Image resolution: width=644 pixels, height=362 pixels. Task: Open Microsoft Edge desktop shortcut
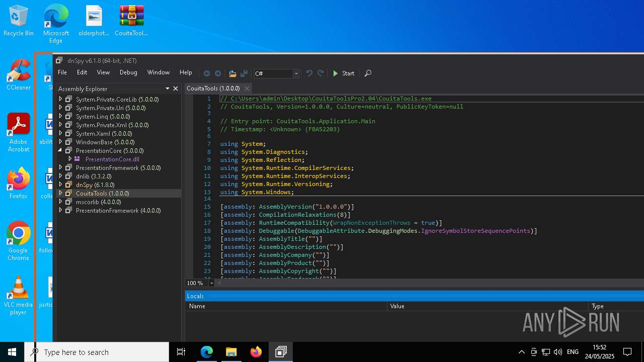pos(56,24)
